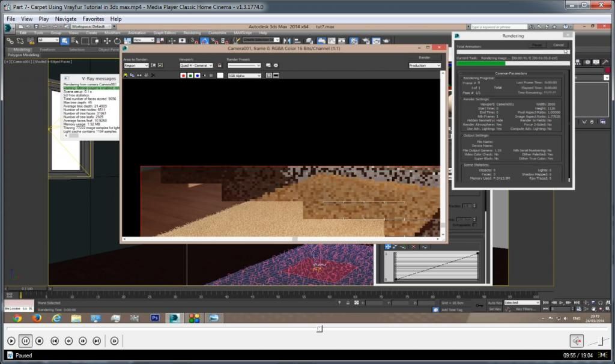Click Add Time Tag in status bar
The width and height of the screenshot is (615, 364).
tap(452, 310)
